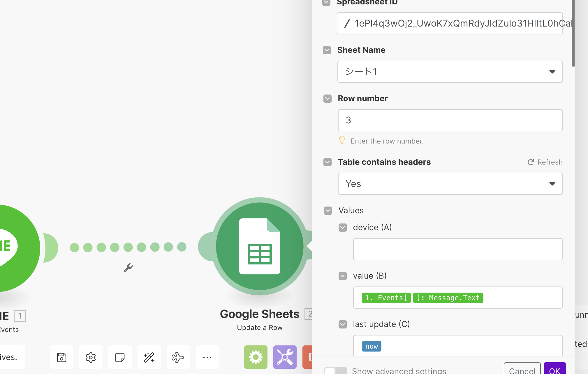
Task: Click the device (A) input field
Action: (457, 249)
